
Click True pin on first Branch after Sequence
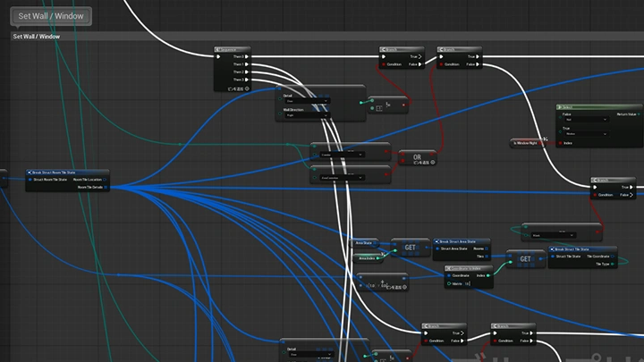click(419, 56)
